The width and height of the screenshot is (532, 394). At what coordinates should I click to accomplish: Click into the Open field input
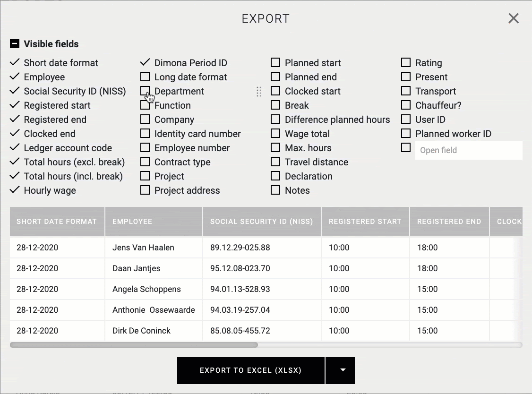468,150
